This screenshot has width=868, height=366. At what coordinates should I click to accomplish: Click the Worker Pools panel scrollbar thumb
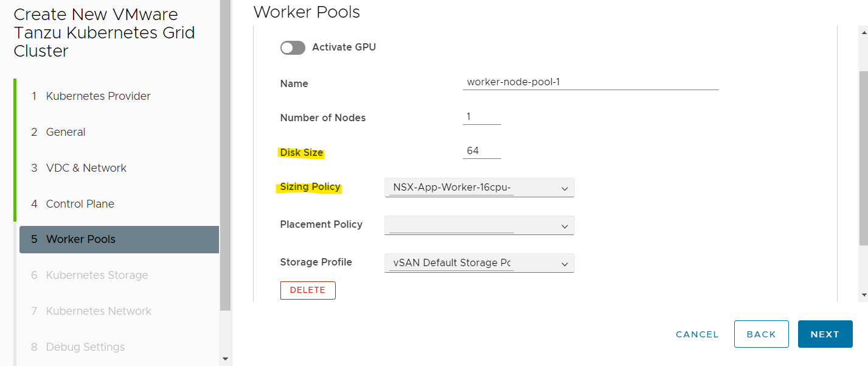[x=864, y=158]
